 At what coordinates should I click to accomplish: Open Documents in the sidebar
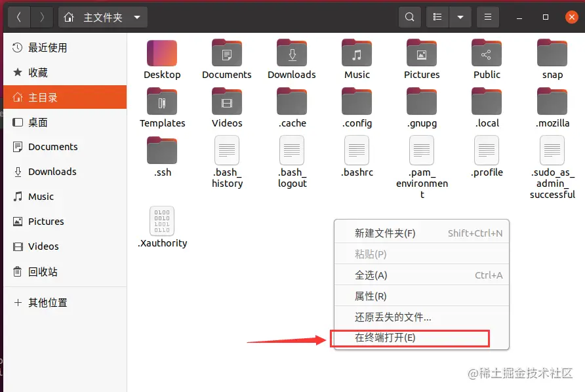[x=65, y=147]
